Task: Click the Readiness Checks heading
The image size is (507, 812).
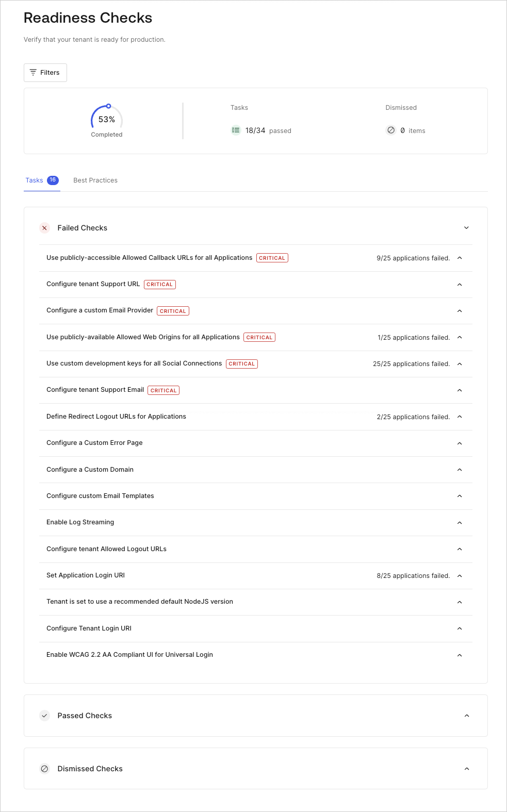Action: (x=88, y=18)
